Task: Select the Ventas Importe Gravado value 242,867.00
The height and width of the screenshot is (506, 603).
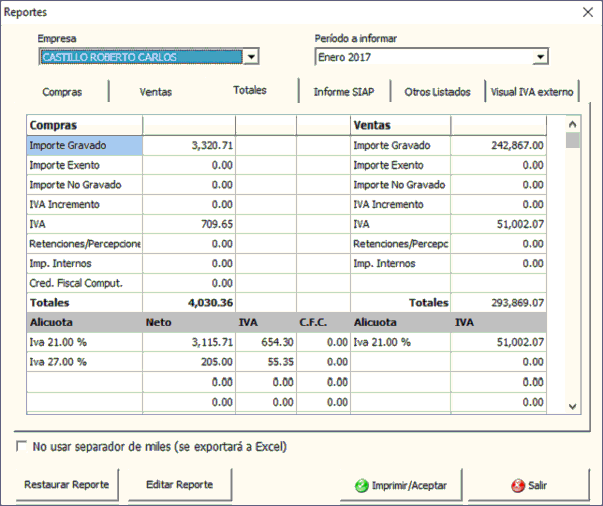Action: tap(498, 145)
